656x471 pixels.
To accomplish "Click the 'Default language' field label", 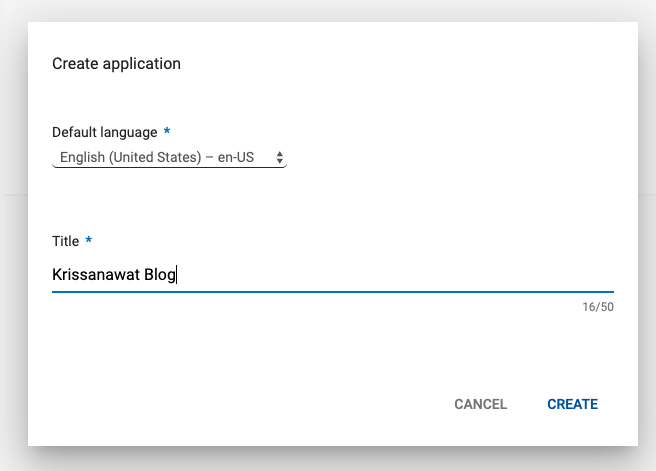I will (104, 132).
